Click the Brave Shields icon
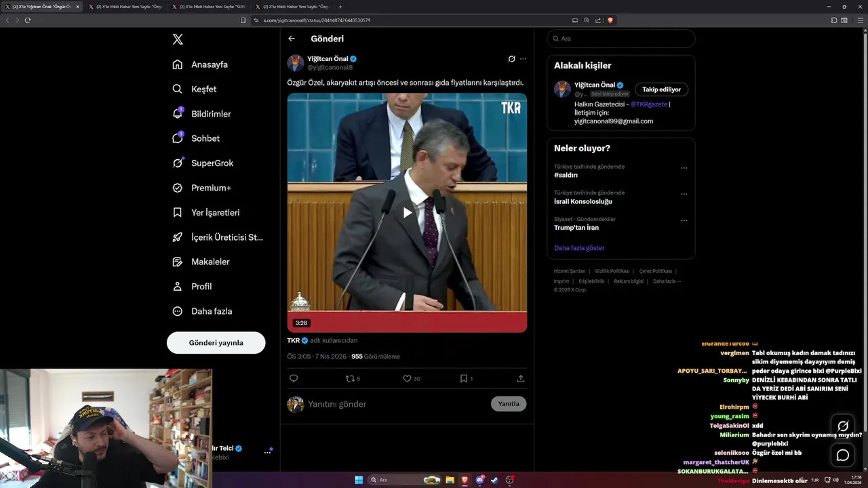The height and width of the screenshot is (488, 868). 610,20
